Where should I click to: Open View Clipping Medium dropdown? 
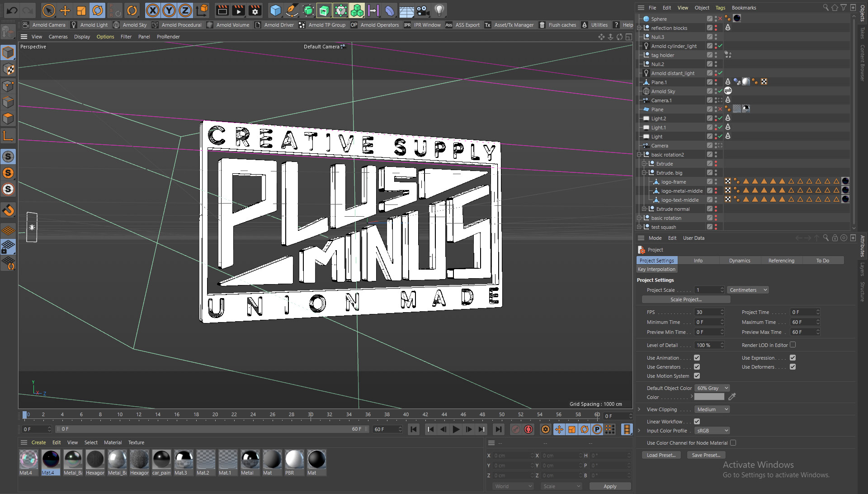pyautogui.click(x=712, y=409)
